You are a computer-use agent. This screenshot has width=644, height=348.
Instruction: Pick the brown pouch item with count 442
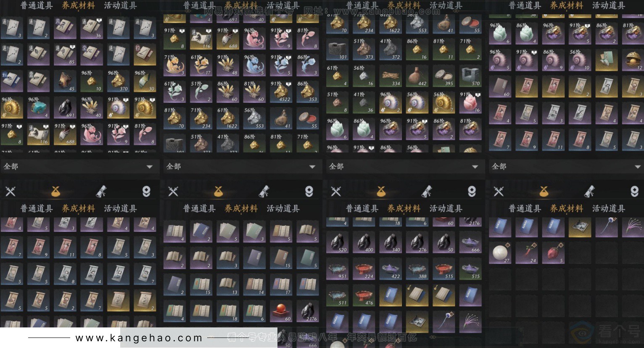[x=418, y=76]
